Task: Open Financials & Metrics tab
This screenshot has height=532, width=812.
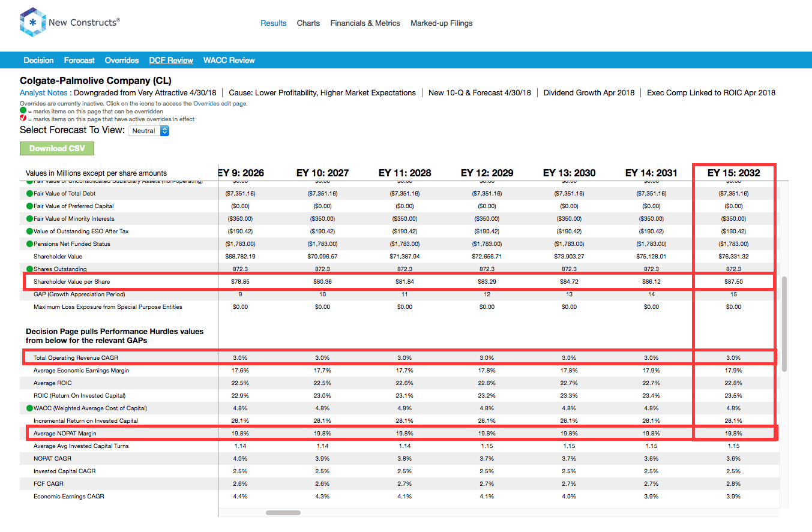Action: pyautogui.click(x=365, y=23)
